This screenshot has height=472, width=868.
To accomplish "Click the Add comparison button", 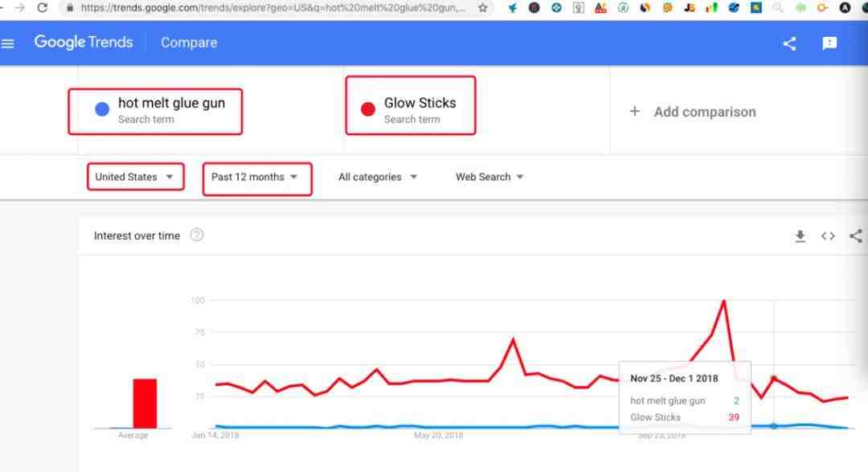I will coord(693,111).
